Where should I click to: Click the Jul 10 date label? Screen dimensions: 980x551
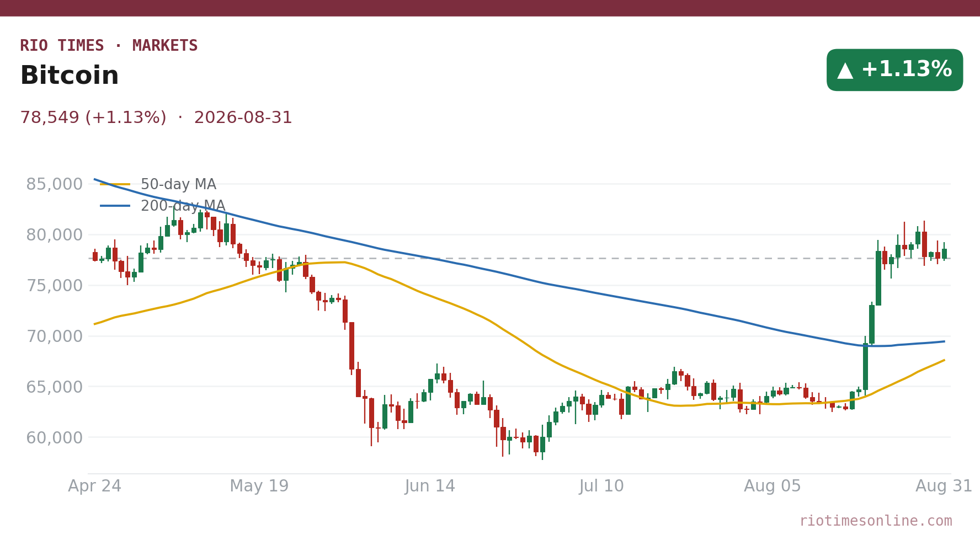601,486
